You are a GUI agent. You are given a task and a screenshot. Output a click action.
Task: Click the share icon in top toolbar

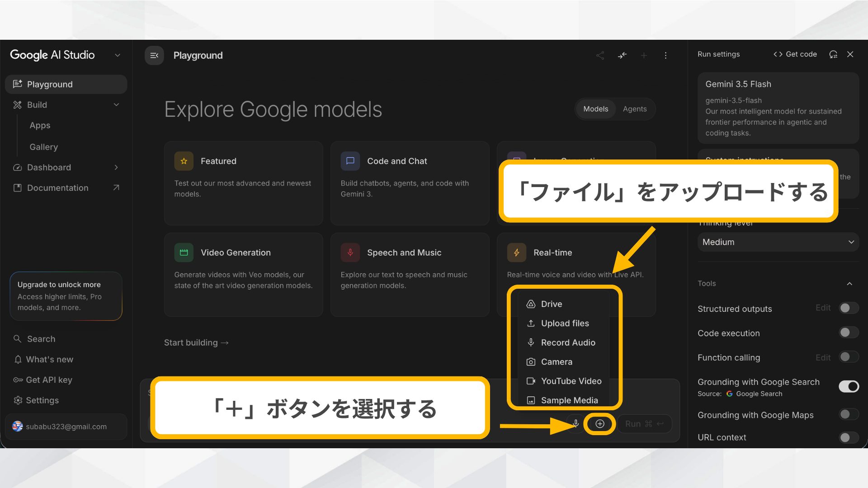600,56
